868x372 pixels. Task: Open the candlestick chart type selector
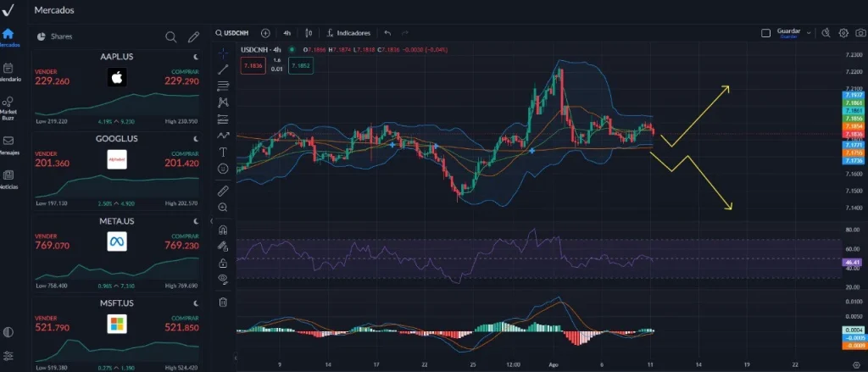309,33
